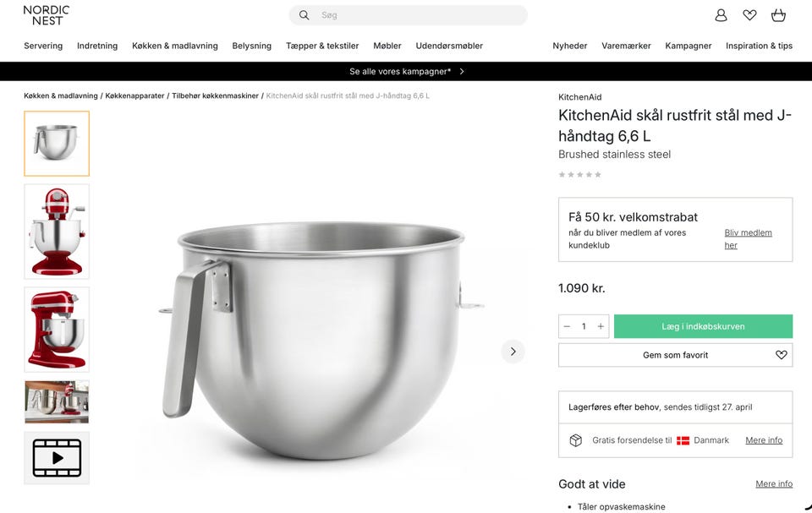Click the Nordic Nest logo
Screen dimensions: 812x513
pos(47,15)
